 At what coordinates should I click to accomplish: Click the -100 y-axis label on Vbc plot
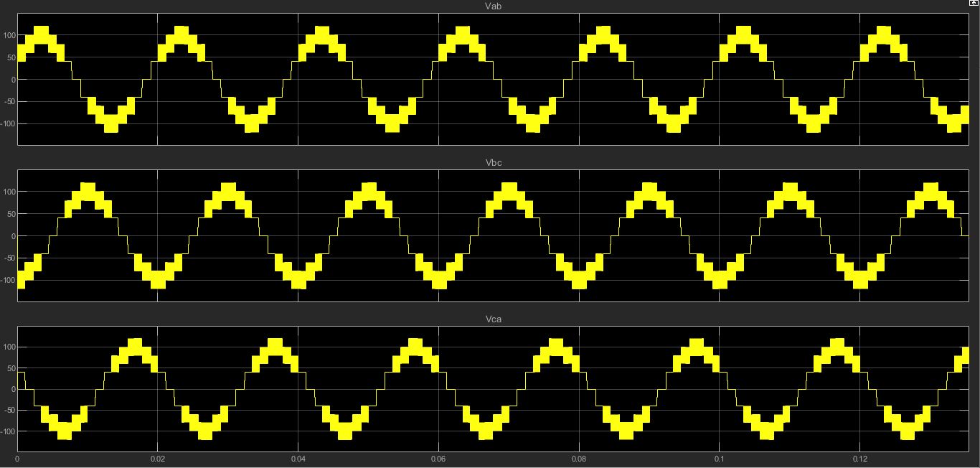(8, 280)
